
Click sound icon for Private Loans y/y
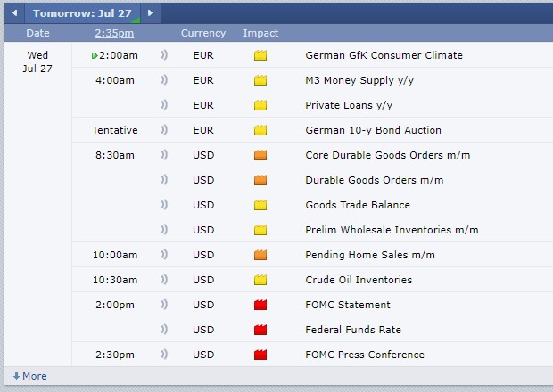164,105
